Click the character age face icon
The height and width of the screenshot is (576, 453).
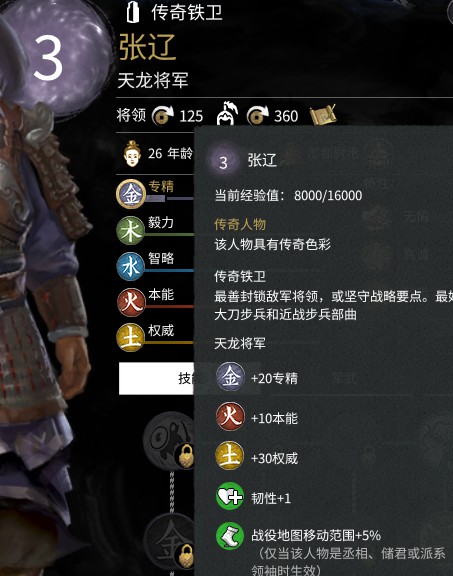coord(132,153)
